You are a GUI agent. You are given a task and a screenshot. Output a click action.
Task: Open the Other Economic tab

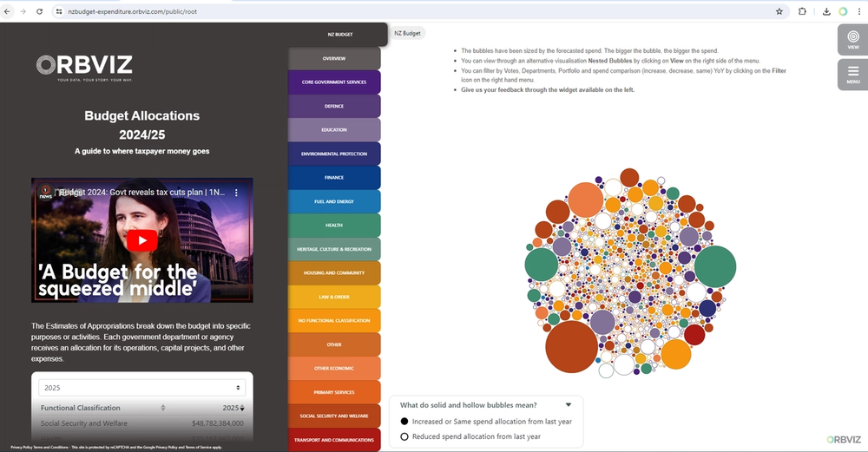(334, 368)
